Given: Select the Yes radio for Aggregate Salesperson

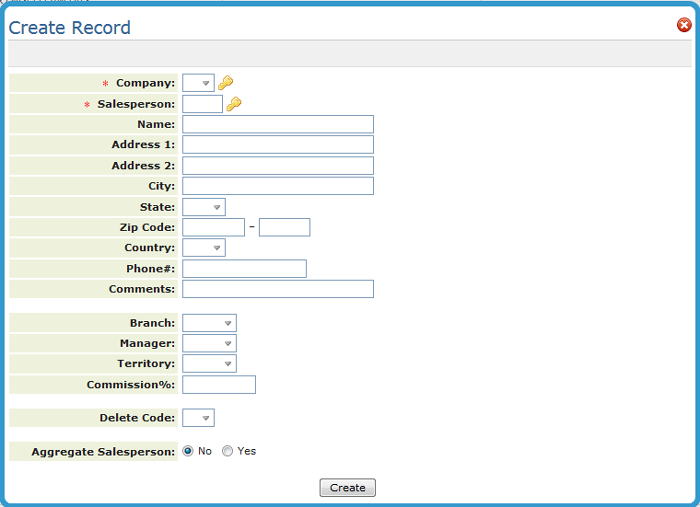Looking at the screenshot, I should click(x=228, y=451).
